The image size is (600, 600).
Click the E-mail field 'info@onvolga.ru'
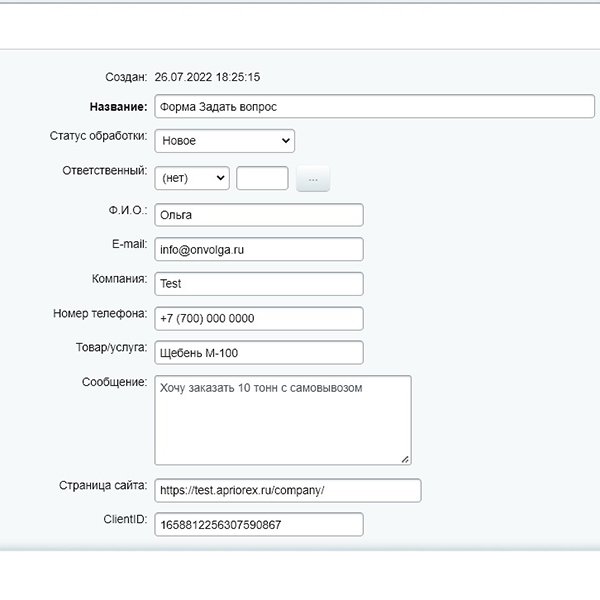pyautogui.click(x=259, y=249)
